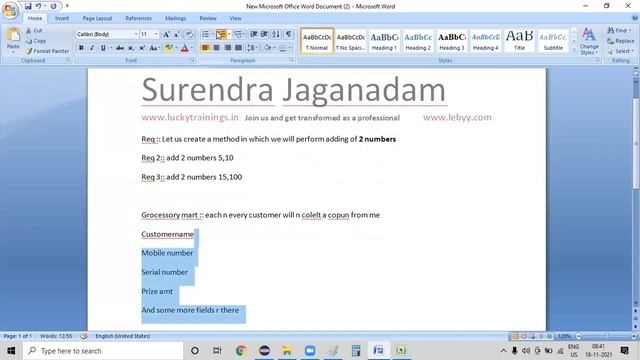Apply red font color

tap(184, 48)
